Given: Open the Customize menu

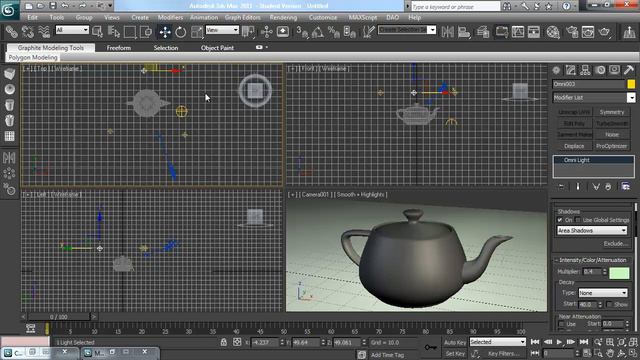Looking at the screenshot, I should pyautogui.click(x=323, y=18).
